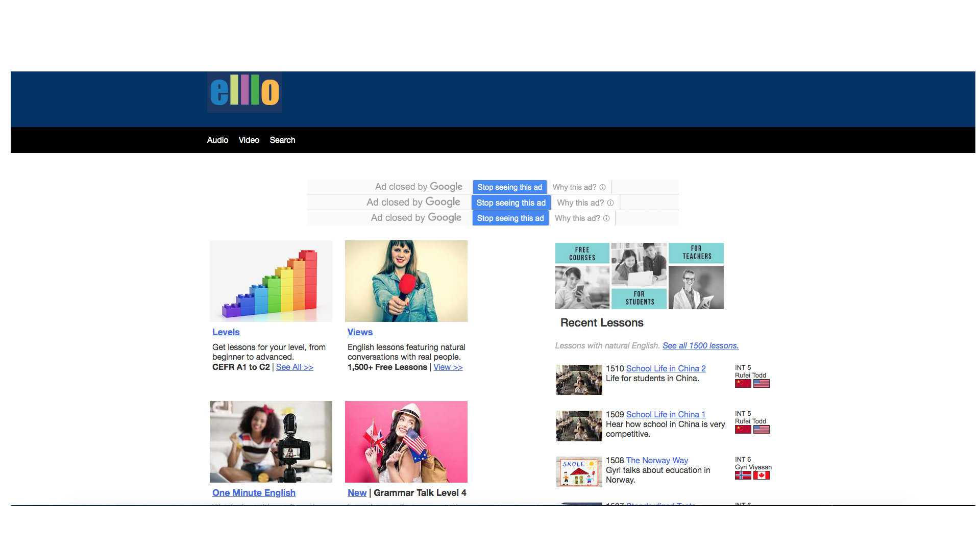Click the Levels link
This screenshot has width=980, height=551.
[226, 332]
